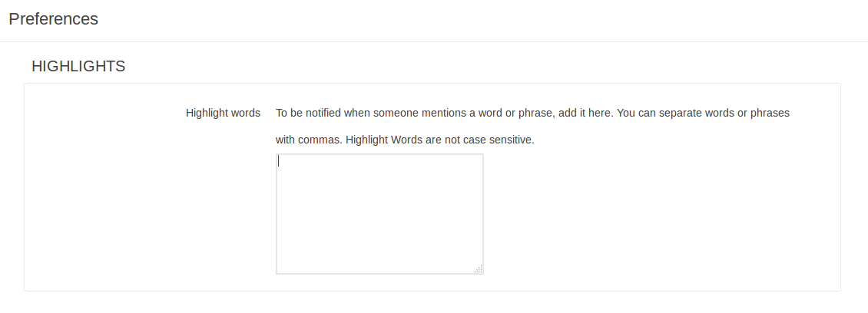The height and width of the screenshot is (313, 868).
Task: Click the 'Highlight words' field label
Action: [223, 113]
